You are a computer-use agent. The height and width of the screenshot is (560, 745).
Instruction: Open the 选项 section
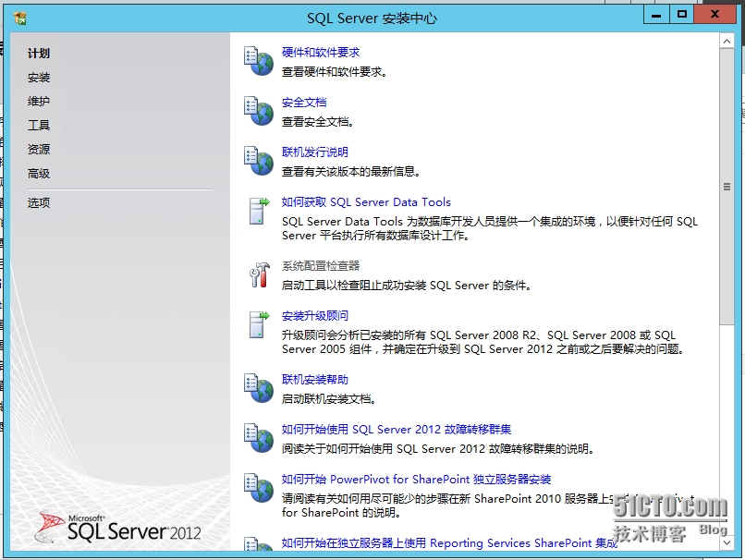pos(38,201)
